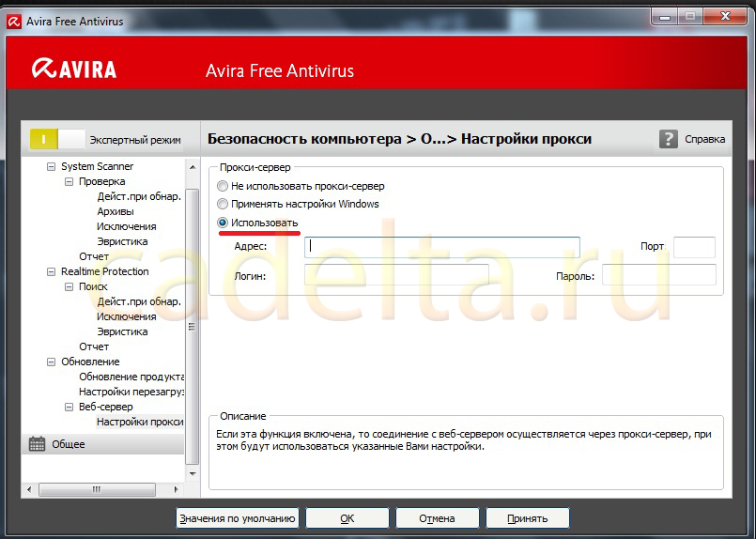Click the Отмена button
The image size is (756, 539).
click(437, 518)
